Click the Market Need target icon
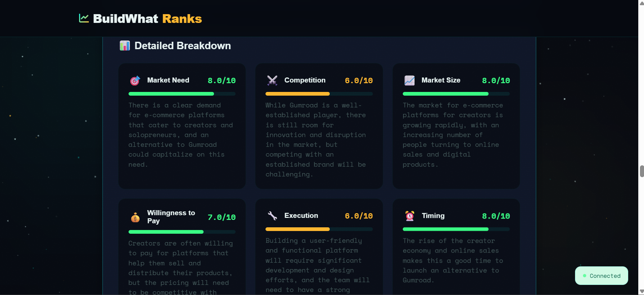The width and height of the screenshot is (644, 295). [135, 80]
